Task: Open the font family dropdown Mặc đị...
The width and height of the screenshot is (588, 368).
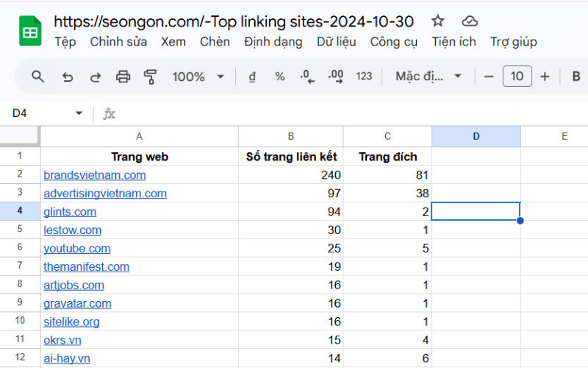Action: [x=429, y=77]
